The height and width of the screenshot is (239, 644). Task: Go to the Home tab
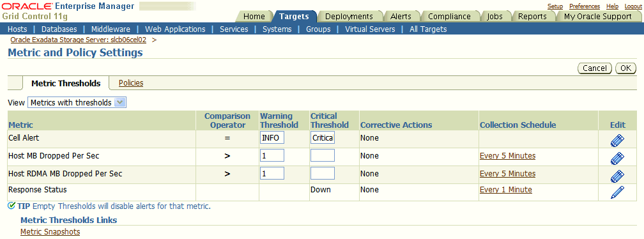(x=254, y=17)
